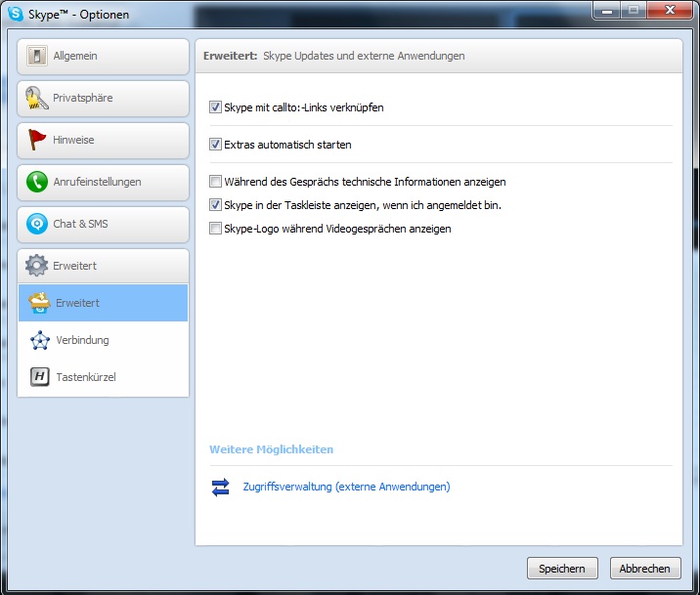This screenshot has width=700, height=595.
Task: Enable Skype-Logo während Videogesprächen anzeigen
Action: 215,229
